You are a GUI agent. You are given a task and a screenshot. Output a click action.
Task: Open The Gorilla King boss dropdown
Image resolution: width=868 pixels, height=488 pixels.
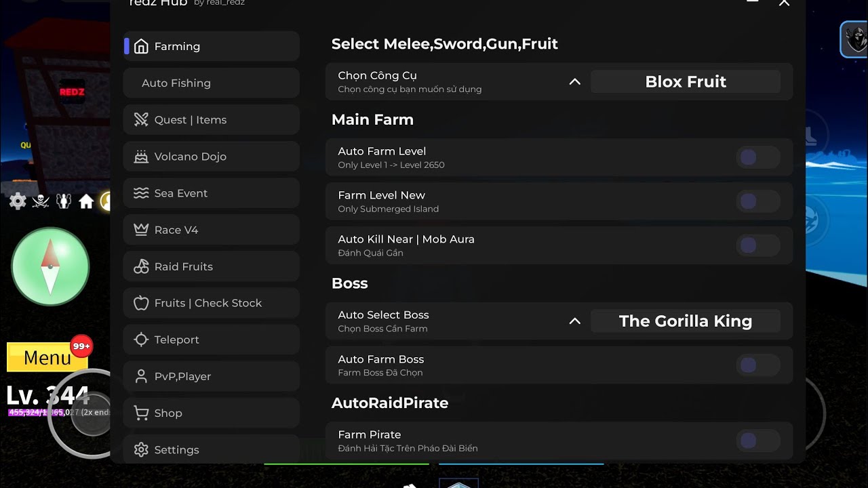686,321
